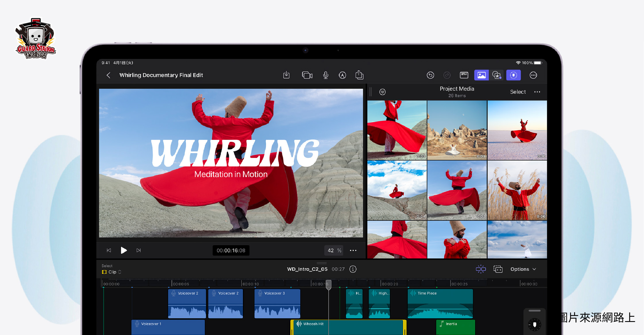Viewport: 644px width, 335px height.
Task: Open the share export icon
Action: tap(359, 75)
